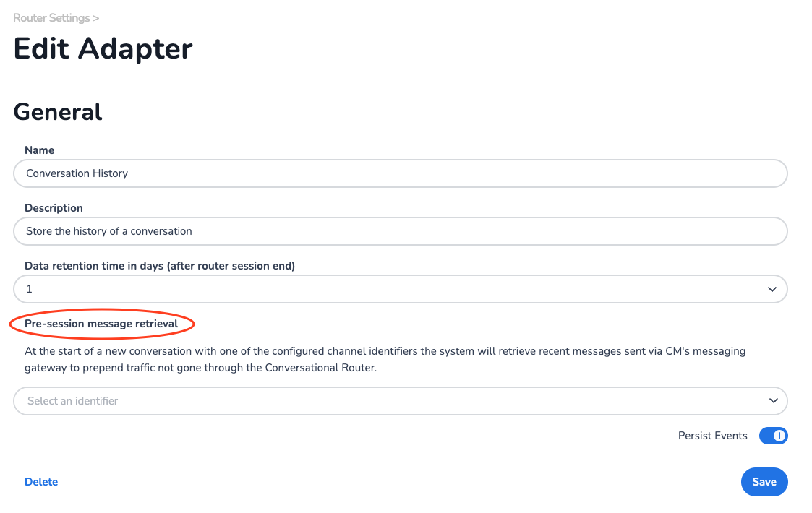Select the value 1 in retention field

(x=30, y=289)
